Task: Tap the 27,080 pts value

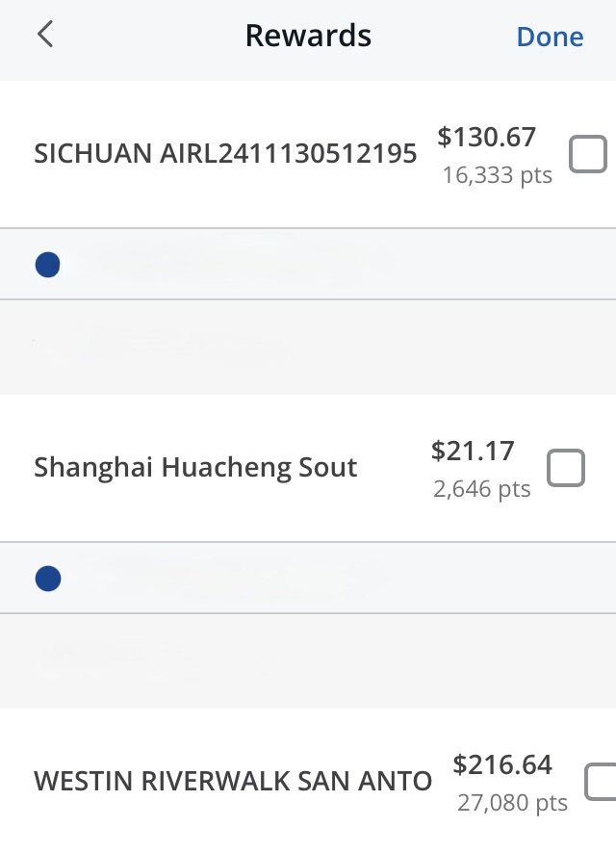Action: (x=512, y=802)
